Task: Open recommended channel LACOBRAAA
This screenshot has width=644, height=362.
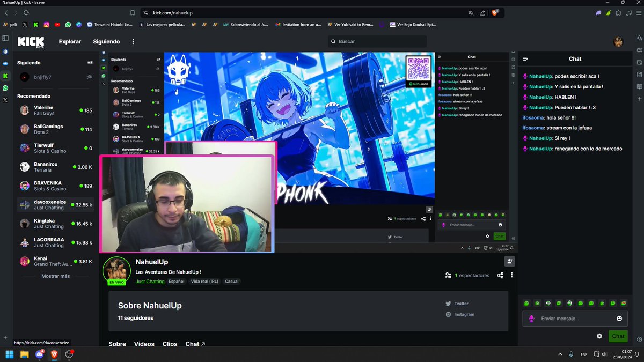Action: [x=56, y=242]
